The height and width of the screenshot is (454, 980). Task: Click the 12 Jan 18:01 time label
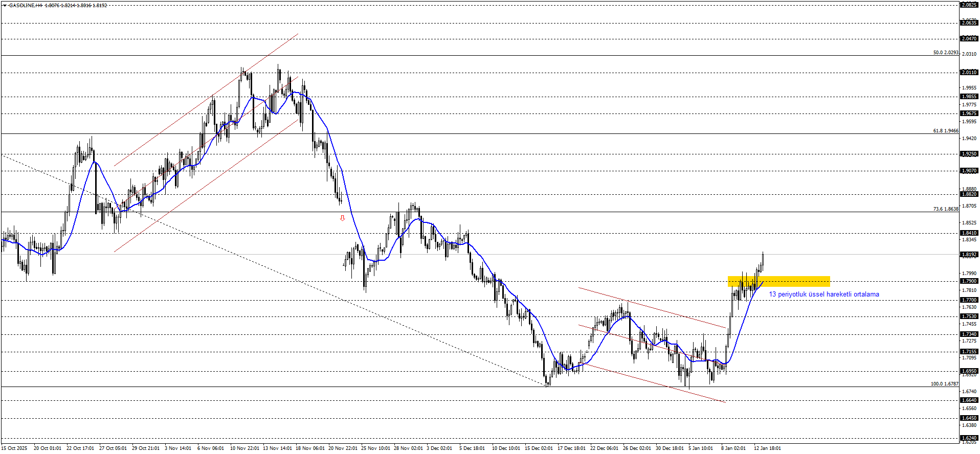767,448
